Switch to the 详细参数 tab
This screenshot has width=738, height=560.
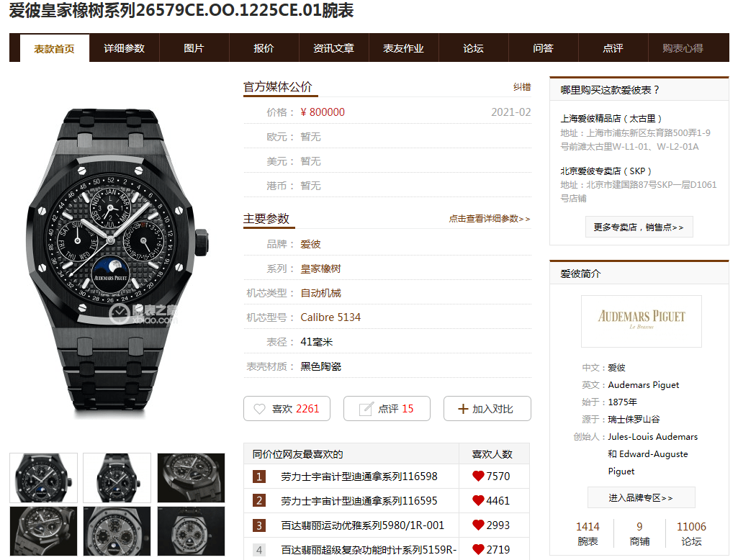pos(125,48)
